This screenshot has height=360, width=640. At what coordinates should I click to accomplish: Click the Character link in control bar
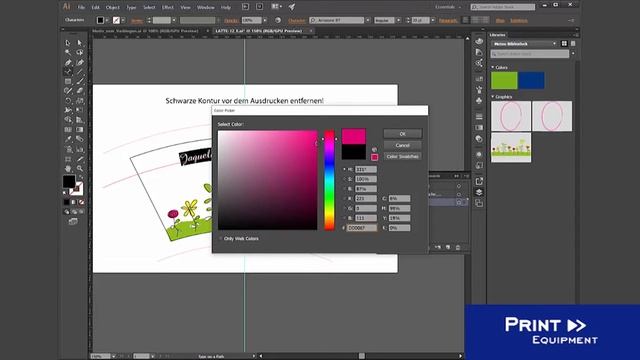[x=297, y=20]
